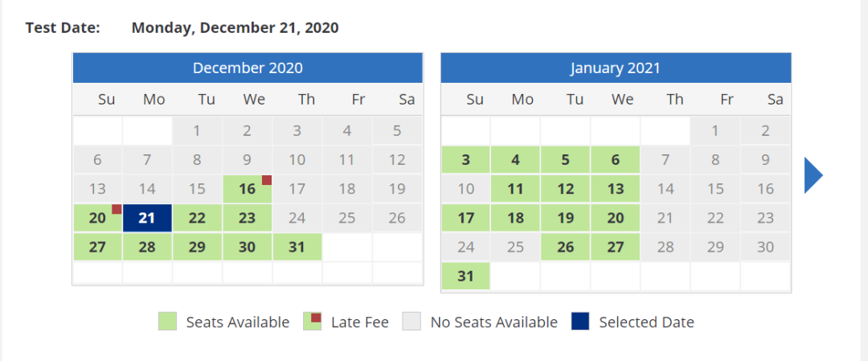Select December 29 date cell
This screenshot has height=361, width=868.
point(197,247)
